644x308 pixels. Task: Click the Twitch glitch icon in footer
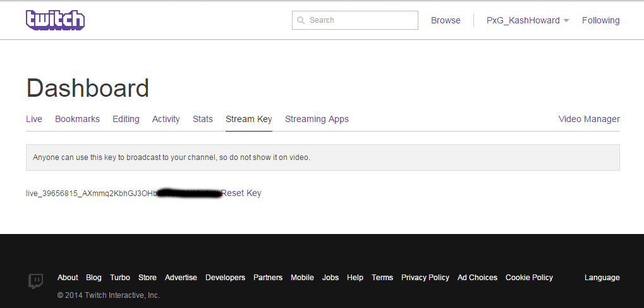tap(36, 281)
